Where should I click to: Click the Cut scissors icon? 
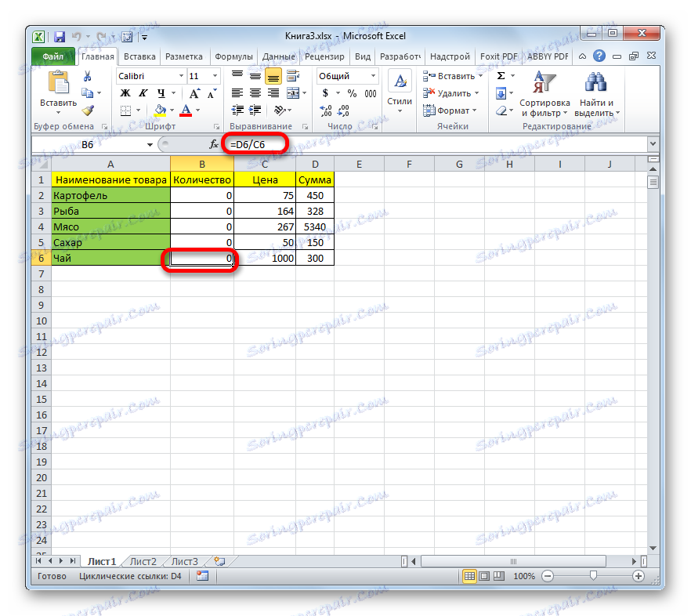(x=87, y=76)
